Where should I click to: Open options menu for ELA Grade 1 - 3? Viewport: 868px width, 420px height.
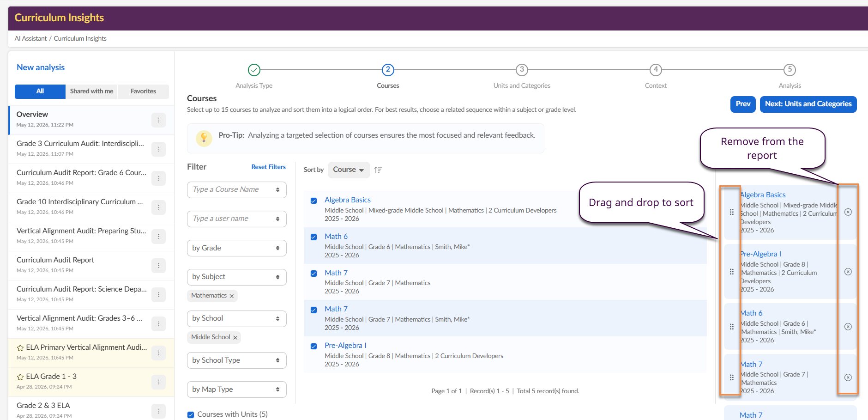158,382
